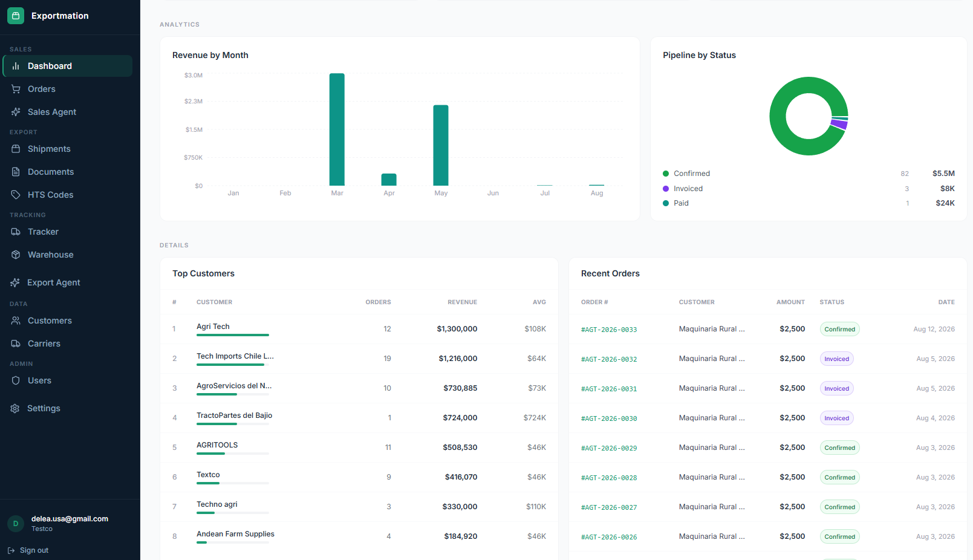Click the March revenue bar
Image resolution: width=973 pixels, height=560 pixels.
pos(337,129)
